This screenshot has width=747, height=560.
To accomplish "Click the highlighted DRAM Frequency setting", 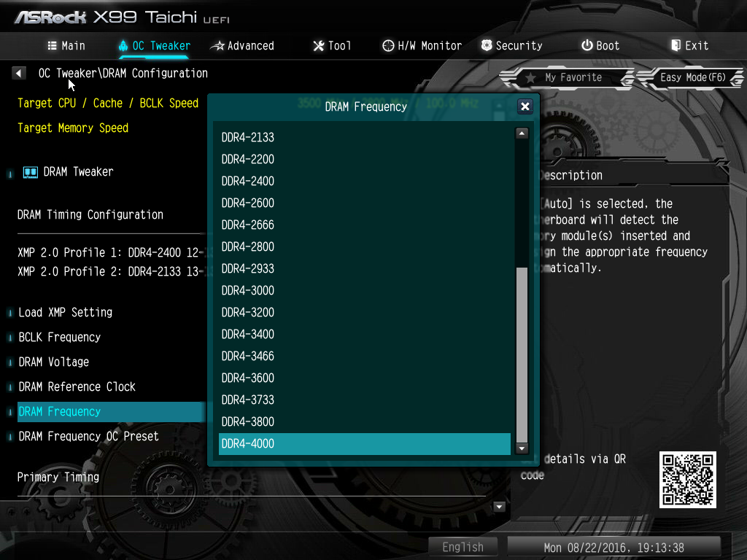I will 111,412.
